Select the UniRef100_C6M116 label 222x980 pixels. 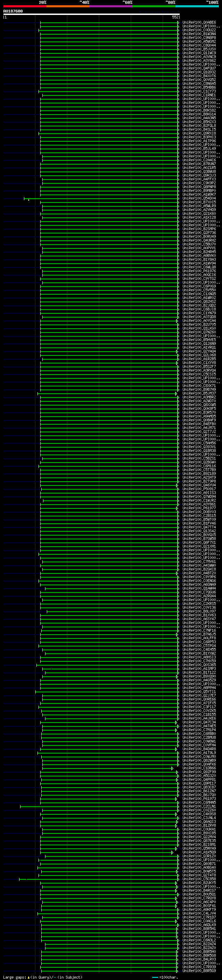point(199,467)
